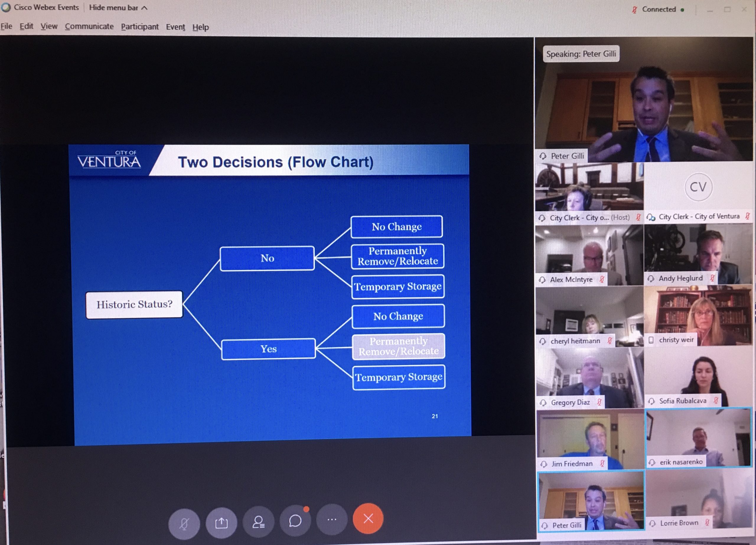Open the Communicate menu
The width and height of the screenshot is (756, 545).
pyautogui.click(x=89, y=26)
